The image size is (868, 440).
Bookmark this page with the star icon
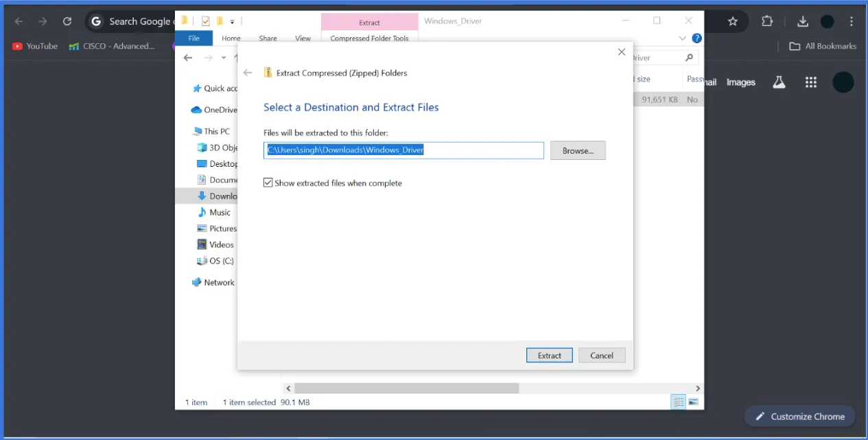733,21
